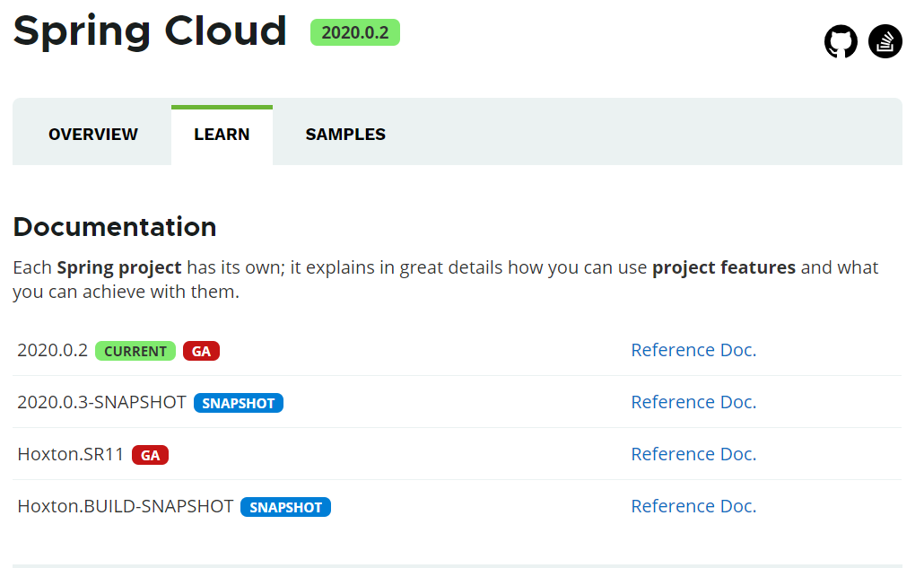Click the Spring Cloud page title

click(150, 31)
